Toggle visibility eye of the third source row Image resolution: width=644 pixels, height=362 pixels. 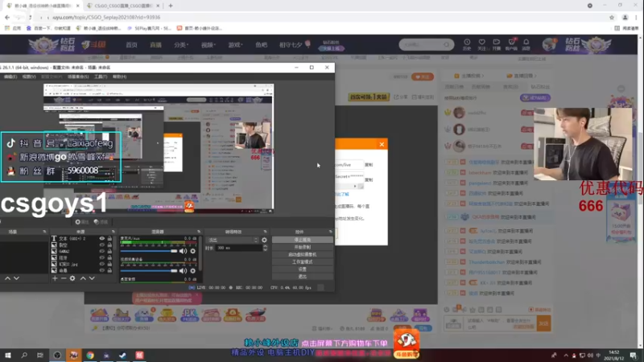pos(102,251)
